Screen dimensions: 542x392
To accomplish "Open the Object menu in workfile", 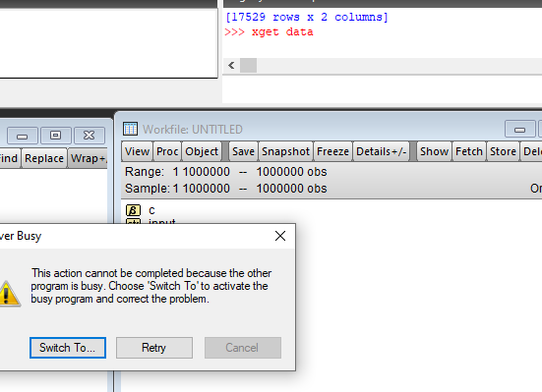I will pos(202,151).
